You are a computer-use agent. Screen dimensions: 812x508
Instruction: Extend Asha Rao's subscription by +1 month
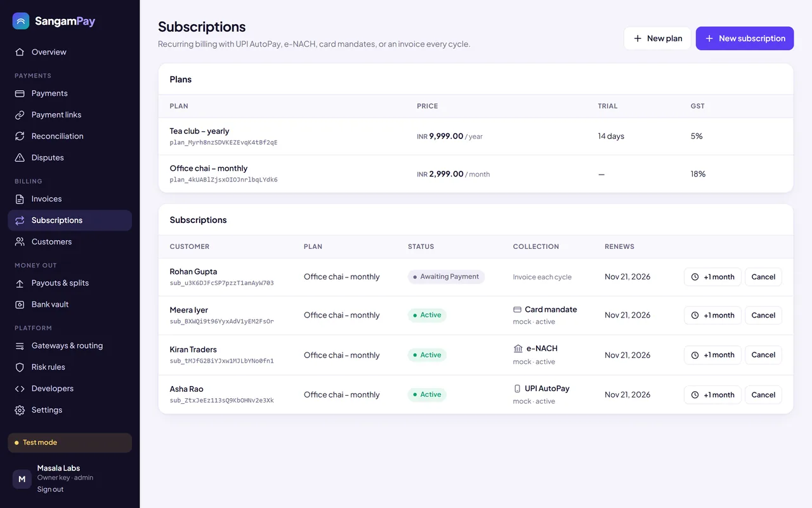tap(712, 395)
